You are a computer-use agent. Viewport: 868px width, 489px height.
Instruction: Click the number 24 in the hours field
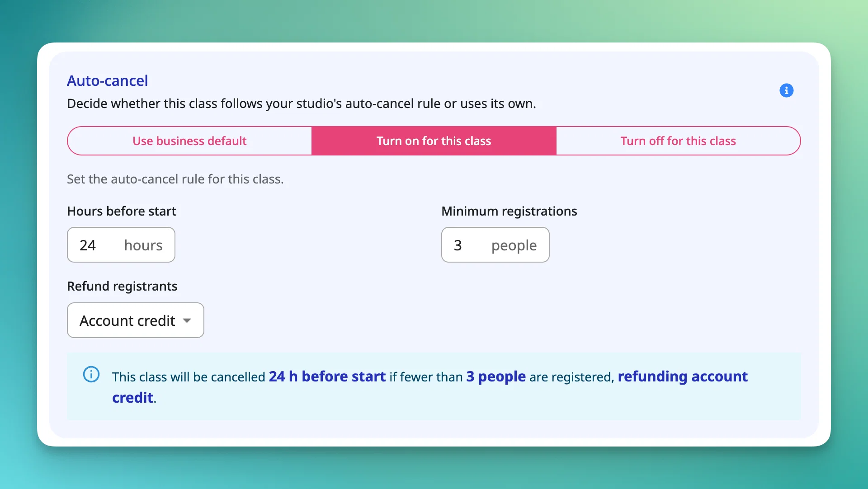click(x=88, y=245)
